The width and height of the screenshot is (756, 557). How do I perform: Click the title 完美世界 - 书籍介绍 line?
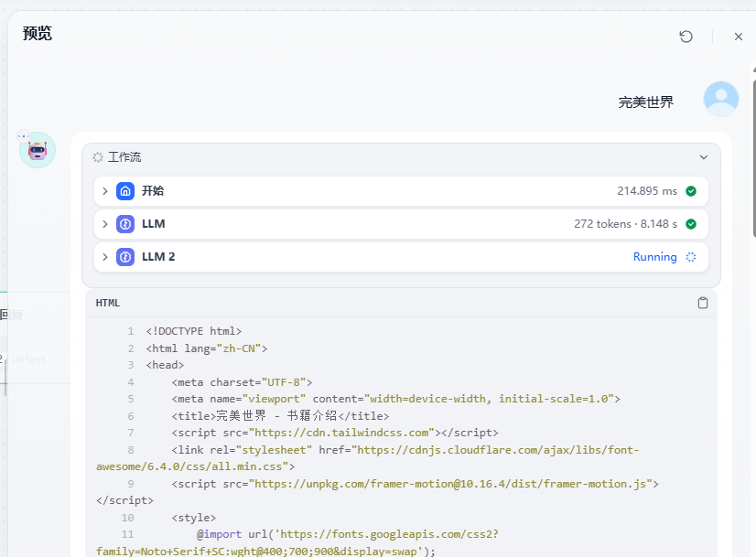coord(280,416)
